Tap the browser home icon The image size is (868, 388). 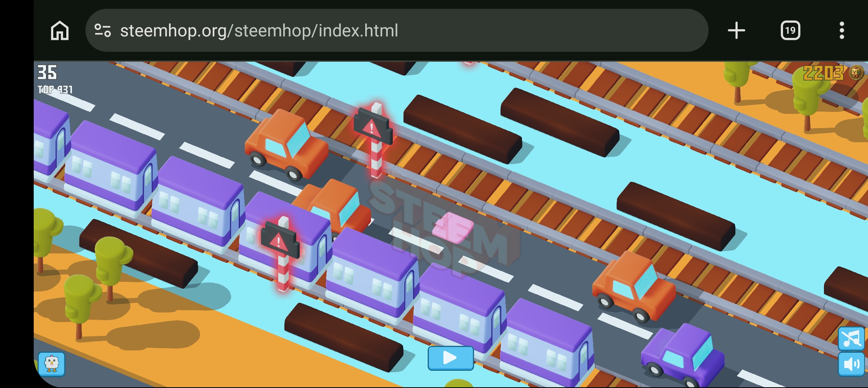pyautogui.click(x=60, y=31)
